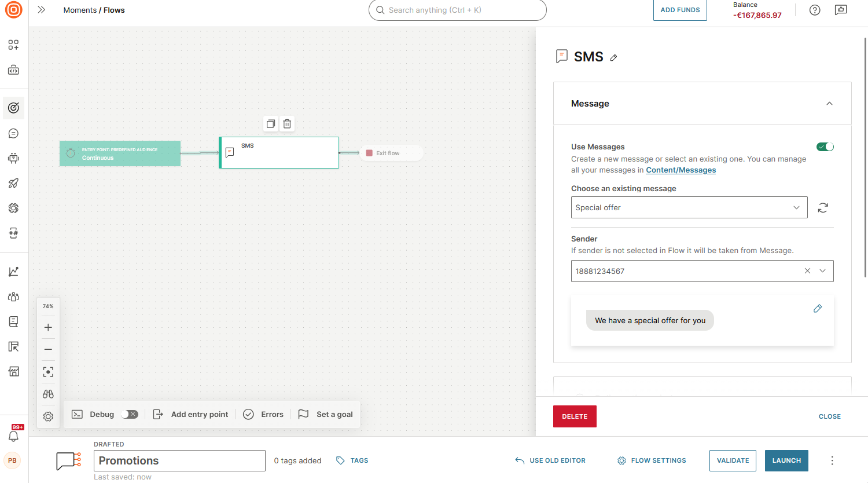Expand the Sender dropdown
The height and width of the screenshot is (483, 868).
(x=822, y=270)
